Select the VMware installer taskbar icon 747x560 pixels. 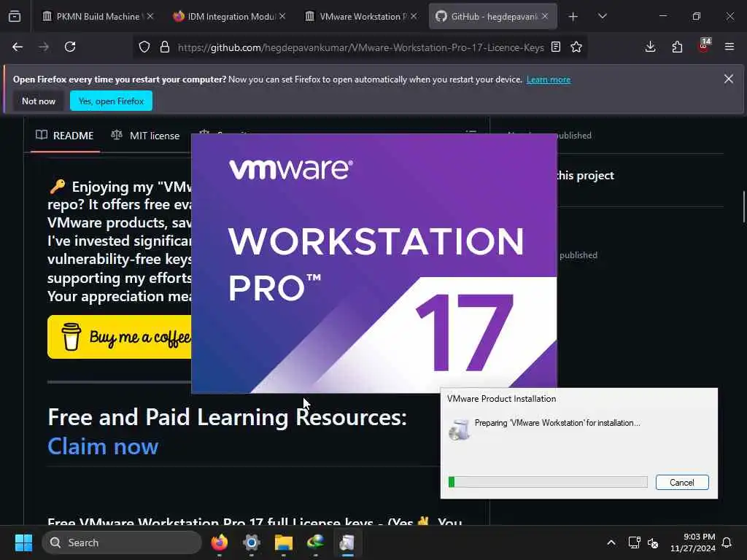point(347,542)
